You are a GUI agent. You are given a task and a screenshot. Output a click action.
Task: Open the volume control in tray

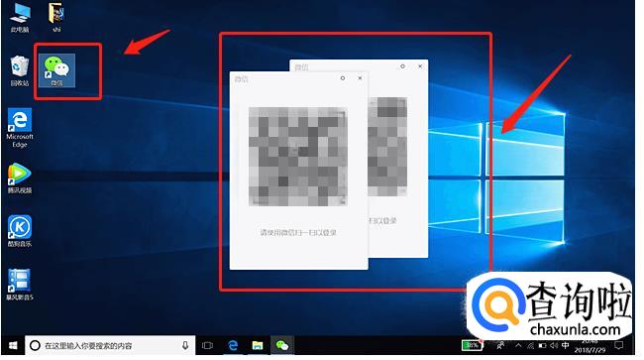click(554, 345)
